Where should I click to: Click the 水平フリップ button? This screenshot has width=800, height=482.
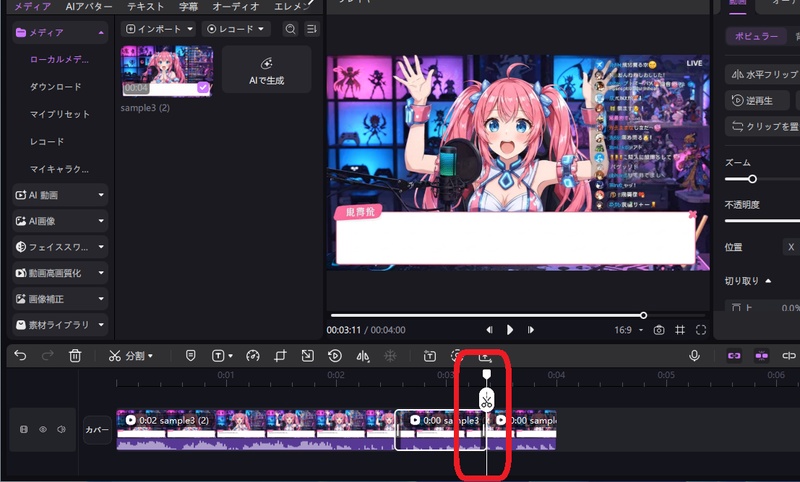(x=763, y=74)
